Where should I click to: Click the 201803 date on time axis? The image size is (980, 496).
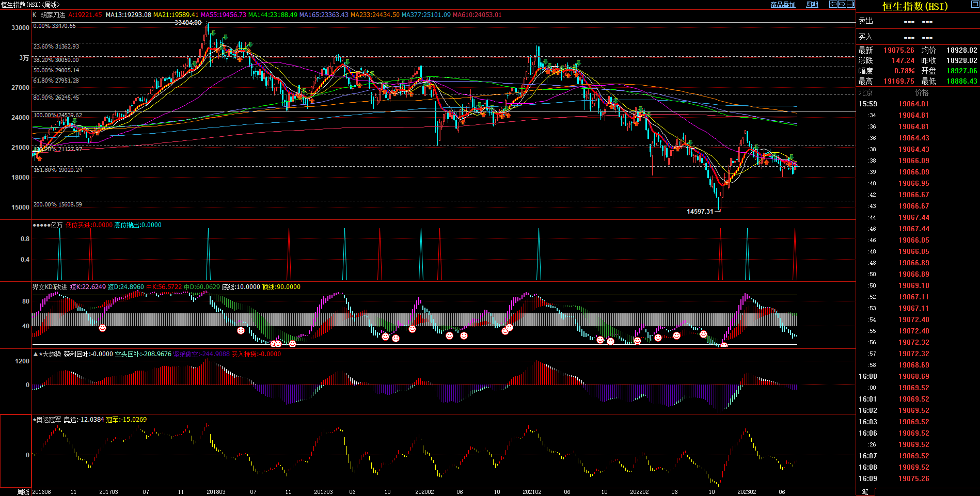point(216,492)
